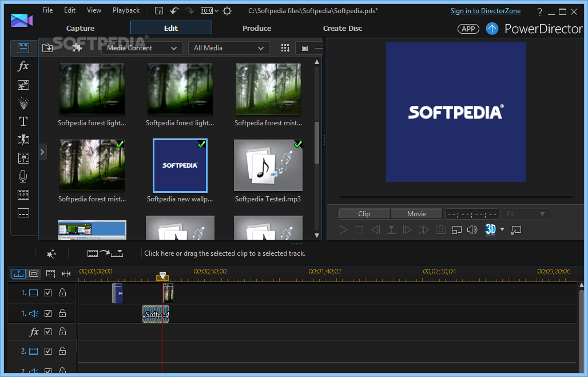Lock audio track 1
The width and height of the screenshot is (588, 377).
click(x=62, y=313)
